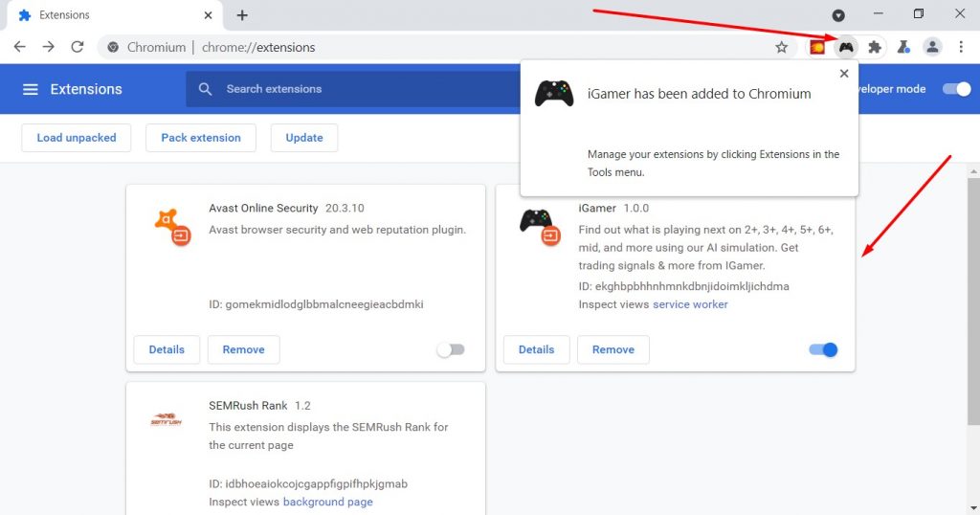Viewport: 980px width, 515px height.
Task: Open the dropdown arrow beside window controls
Action: [838, 15]
